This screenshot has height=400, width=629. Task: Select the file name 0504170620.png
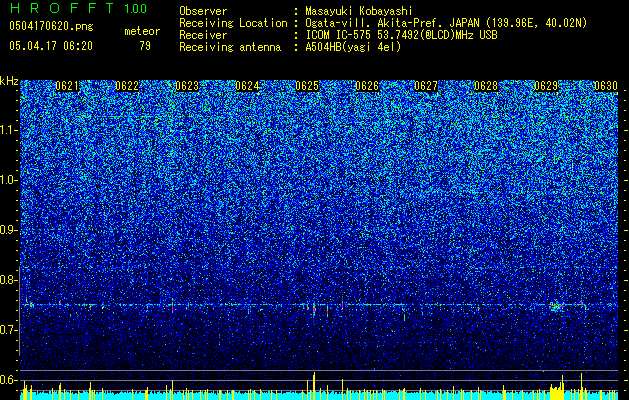51,26
